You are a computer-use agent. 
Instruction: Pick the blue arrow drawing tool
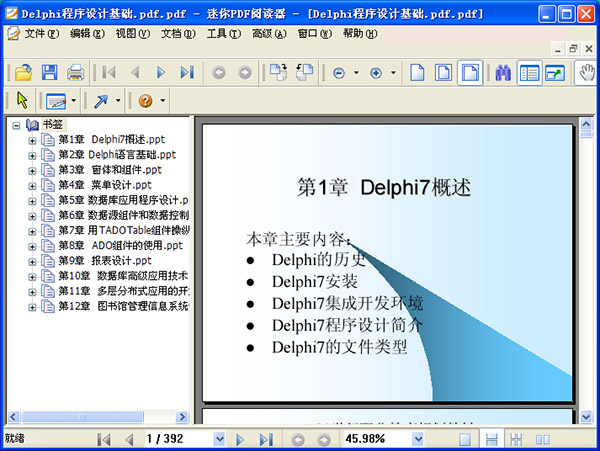tap(101, 101)
